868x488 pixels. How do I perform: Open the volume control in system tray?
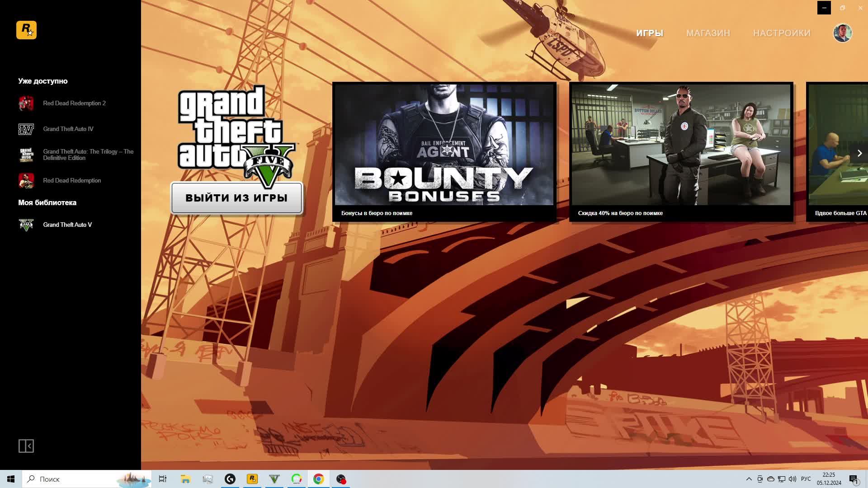pos(793,479)
